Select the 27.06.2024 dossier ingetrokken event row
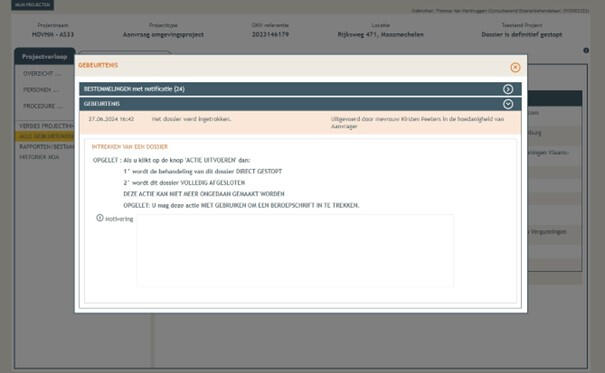 click(x=300, y=123)
